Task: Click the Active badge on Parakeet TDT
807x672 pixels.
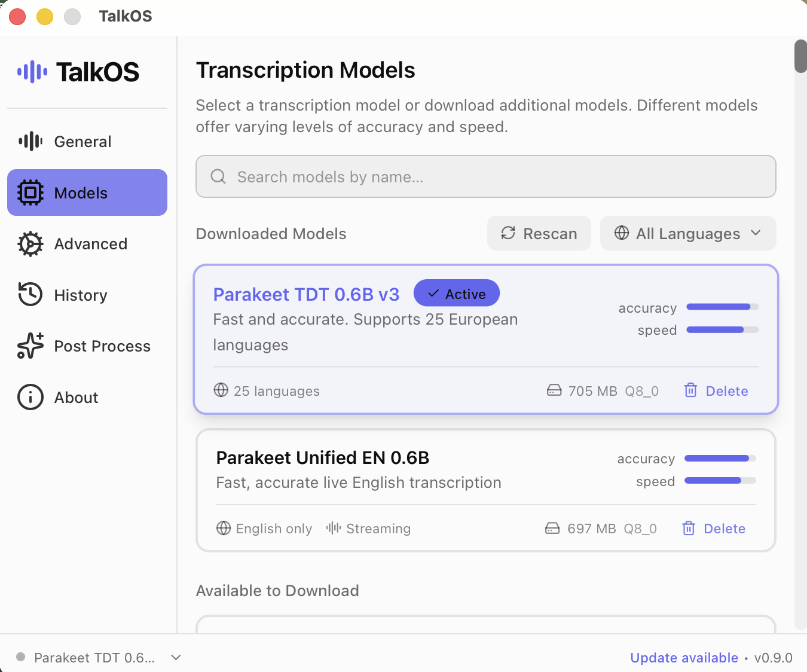Action: (x=457, y=294)
